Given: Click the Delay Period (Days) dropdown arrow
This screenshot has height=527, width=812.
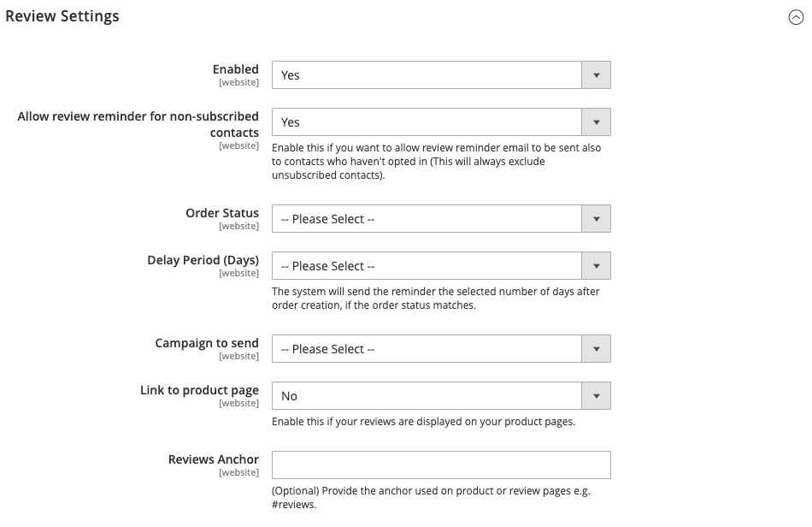Looking at the screenshot, I should coord(596,266).
